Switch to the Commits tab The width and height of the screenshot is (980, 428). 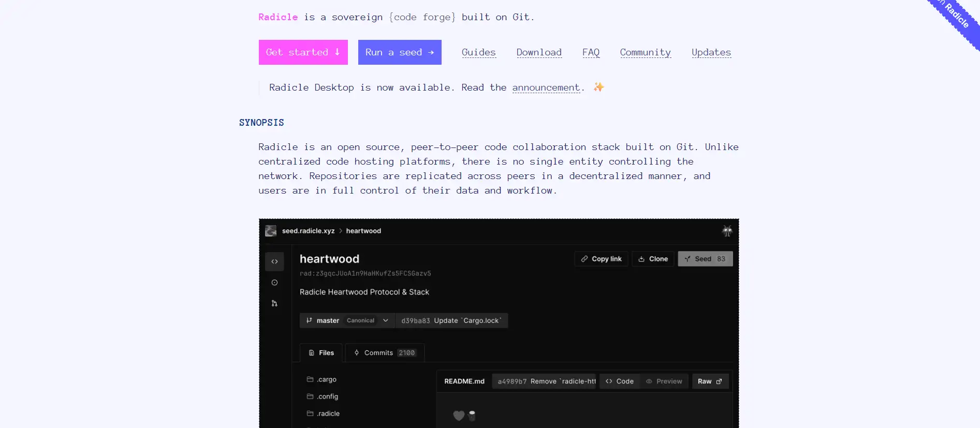coord(385,353)
